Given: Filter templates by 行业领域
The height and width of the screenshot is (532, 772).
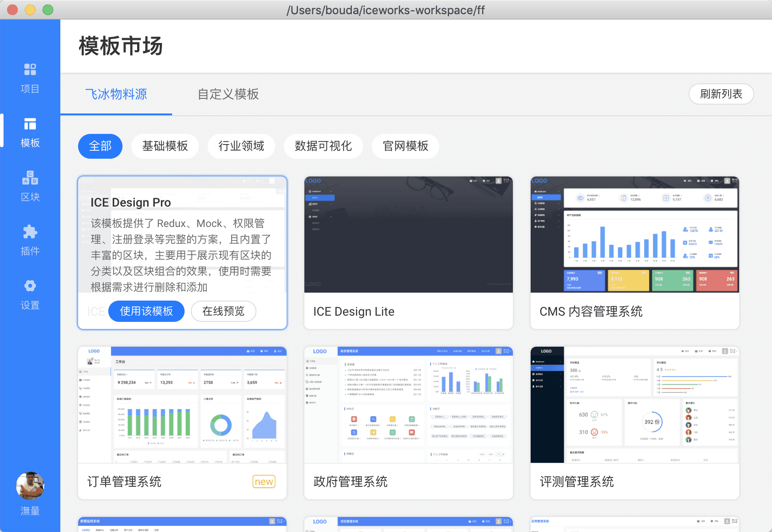Looking at the screenshot, I should (241, 146).
